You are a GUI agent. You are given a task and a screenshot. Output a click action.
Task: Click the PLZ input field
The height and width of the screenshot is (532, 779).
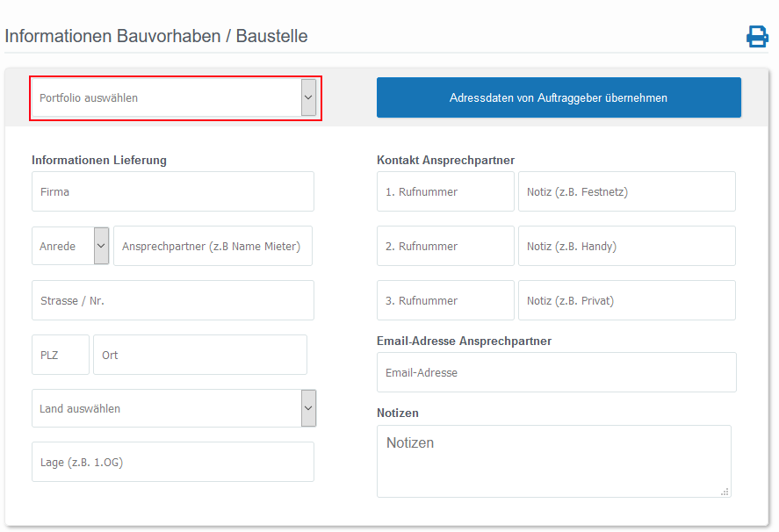pos(61,355)
